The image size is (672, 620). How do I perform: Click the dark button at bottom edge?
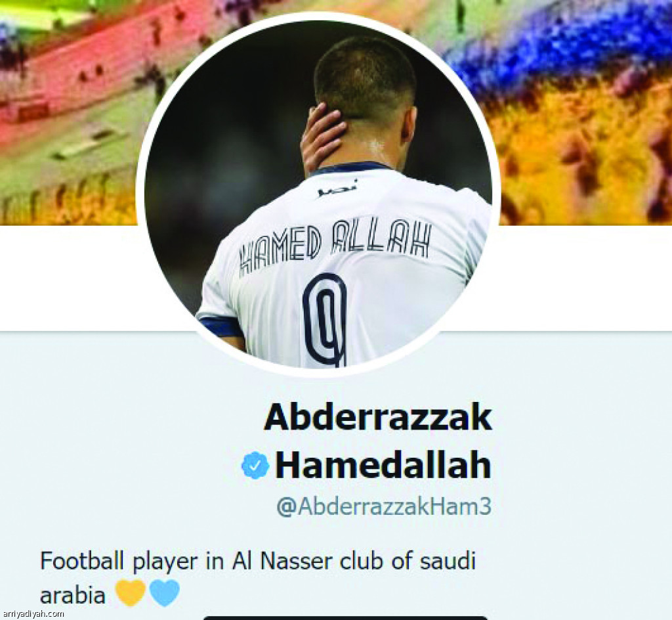pos(345,617)
